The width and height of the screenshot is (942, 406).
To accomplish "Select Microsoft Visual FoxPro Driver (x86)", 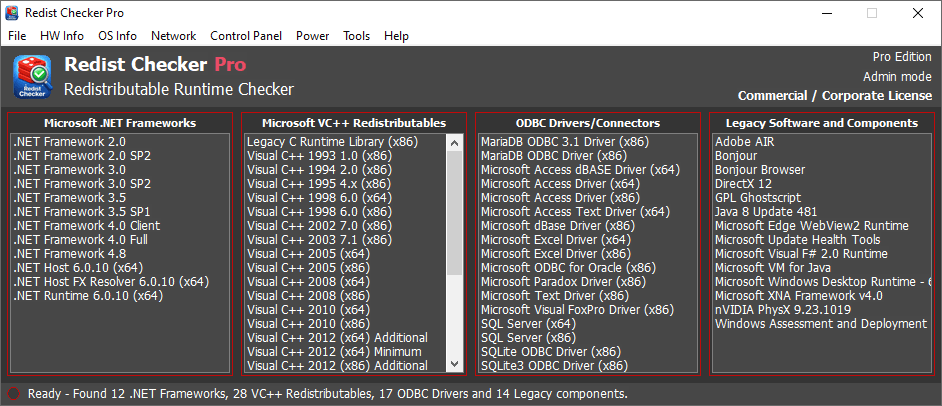I will 578,309.
